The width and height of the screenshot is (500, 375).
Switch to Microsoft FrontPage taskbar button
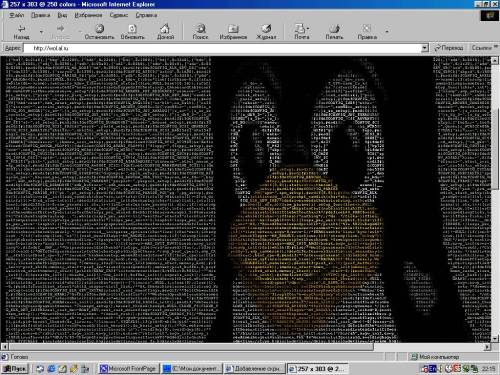(128, 369)
